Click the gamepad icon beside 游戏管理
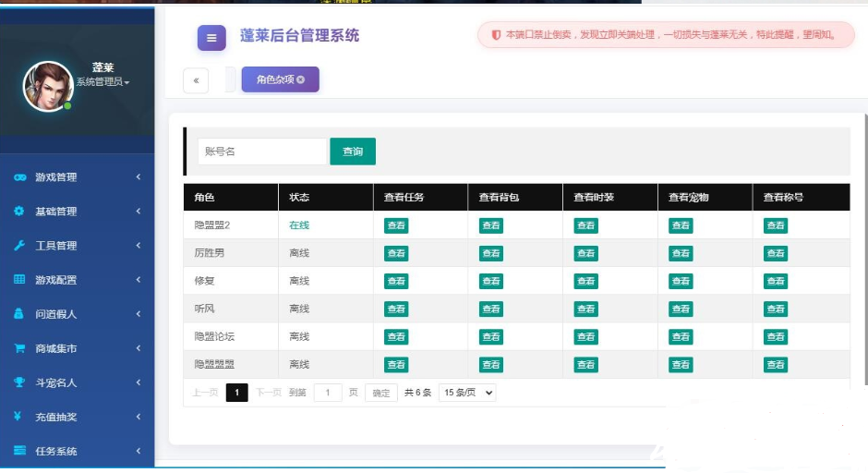Screen dimensions: 868x473 point(20,177)
